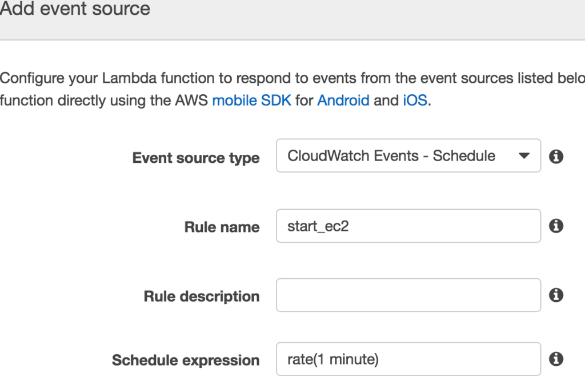Click the empty Rule description input

(x=408, y=295)
